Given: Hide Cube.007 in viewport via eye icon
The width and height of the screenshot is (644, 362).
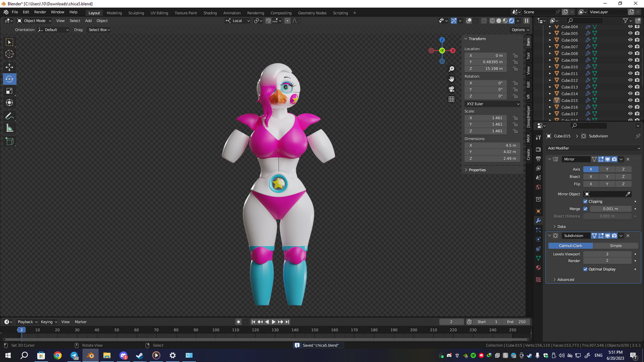Looking at the screenshot, I should 630,47.
